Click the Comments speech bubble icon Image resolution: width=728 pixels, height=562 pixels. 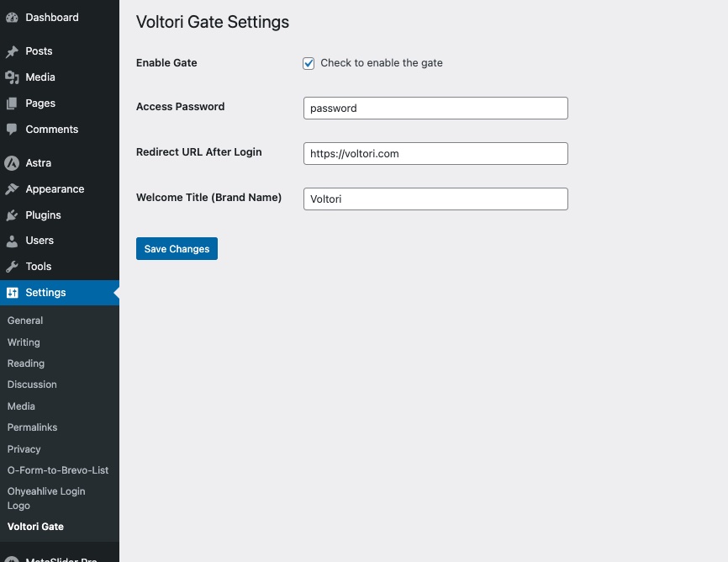click(x=12, y=130)
